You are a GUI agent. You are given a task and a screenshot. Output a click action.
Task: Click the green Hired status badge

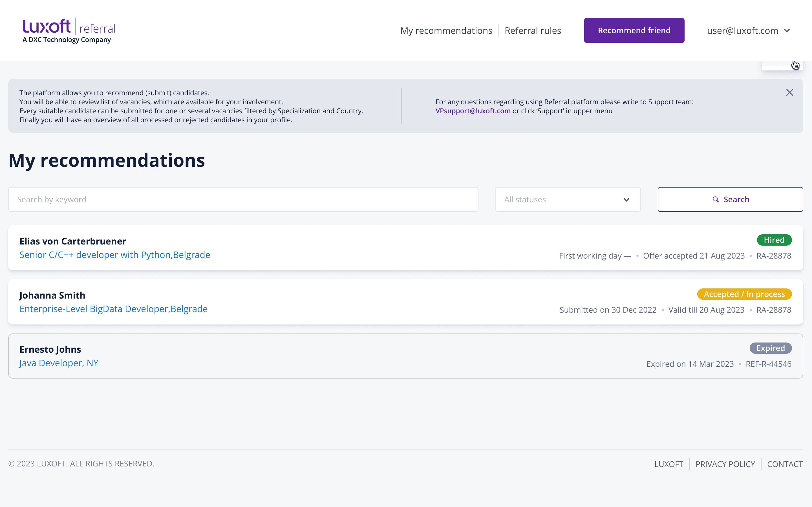click(x=774, y=240)
